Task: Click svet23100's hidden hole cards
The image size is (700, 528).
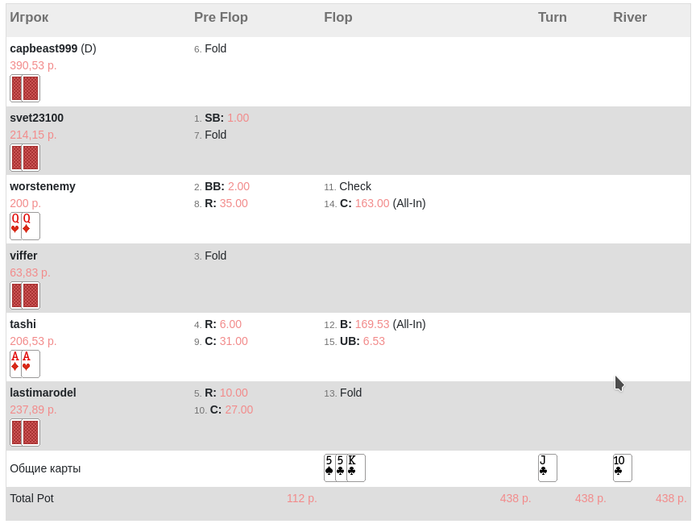Action: pyautogui.click(x=25, y=157)
